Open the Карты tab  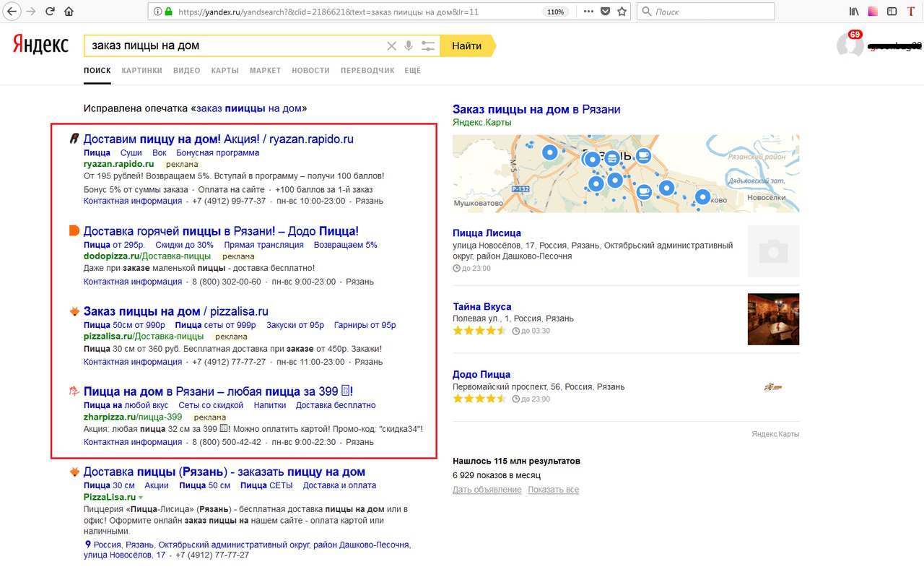pyautogui.click(x=225, y=71)
